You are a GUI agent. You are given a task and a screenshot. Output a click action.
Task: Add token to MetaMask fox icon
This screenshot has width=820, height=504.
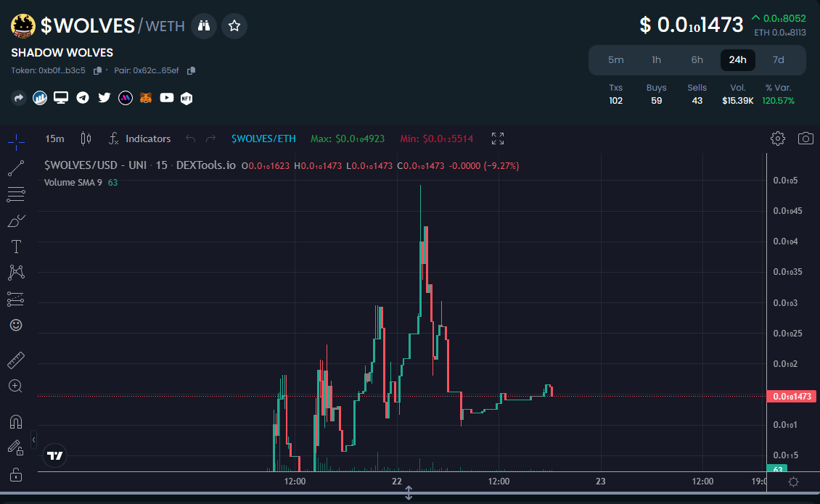[x=146, y=98]
